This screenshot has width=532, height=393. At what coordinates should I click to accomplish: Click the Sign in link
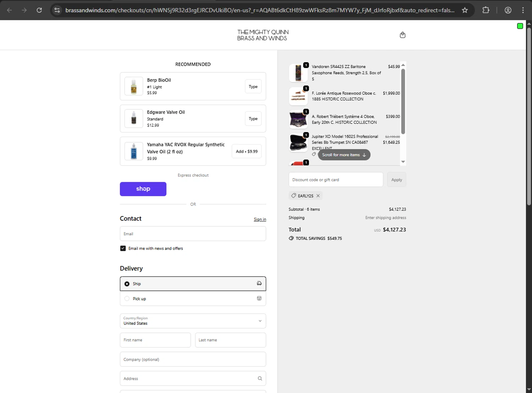click(x=260, y=219)
